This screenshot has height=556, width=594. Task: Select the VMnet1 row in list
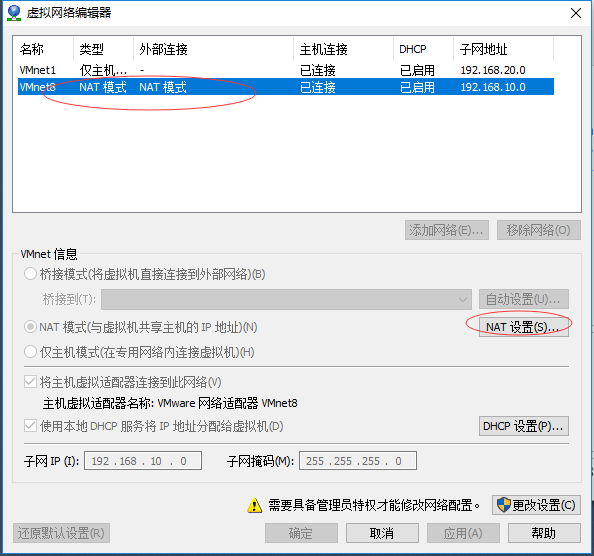pos(286,70)
